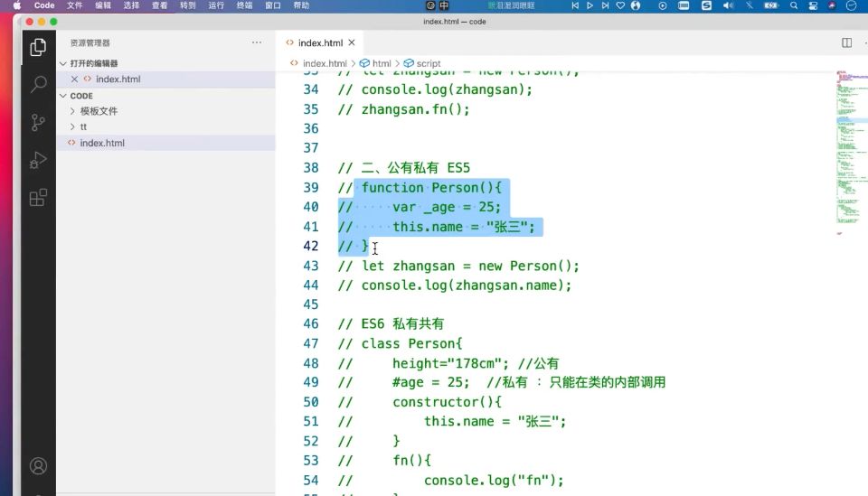868x496 pixels.
Task: Click the comment "// 二、公有私有 ES5"
Action: point(403,167)
